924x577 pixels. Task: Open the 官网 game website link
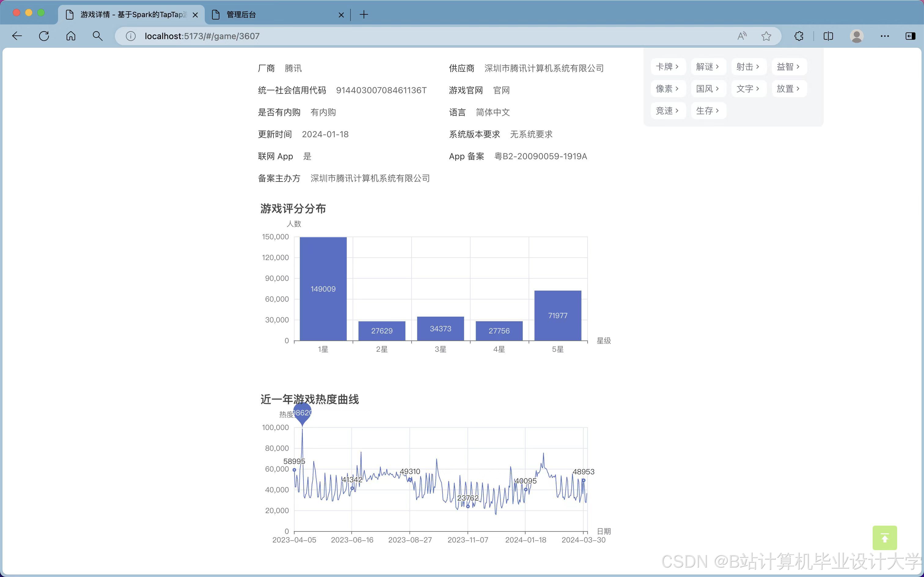pos(501,90)
